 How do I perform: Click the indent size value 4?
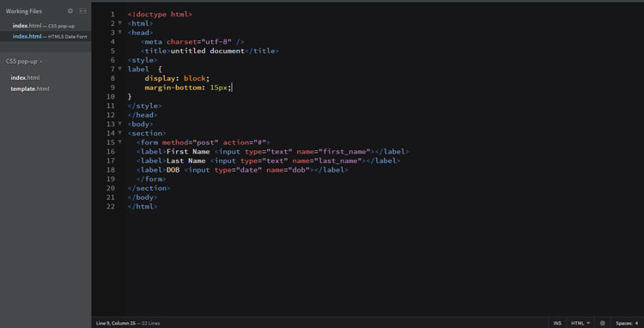coord(636,323)
